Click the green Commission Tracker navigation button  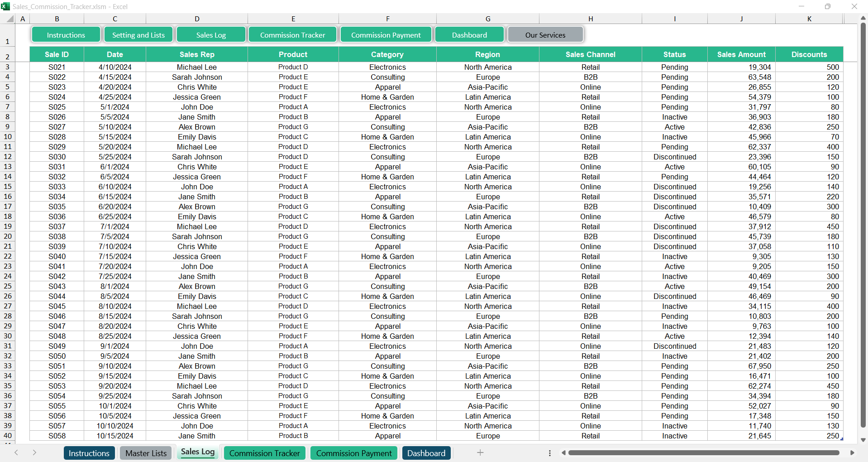pos(292,35)
